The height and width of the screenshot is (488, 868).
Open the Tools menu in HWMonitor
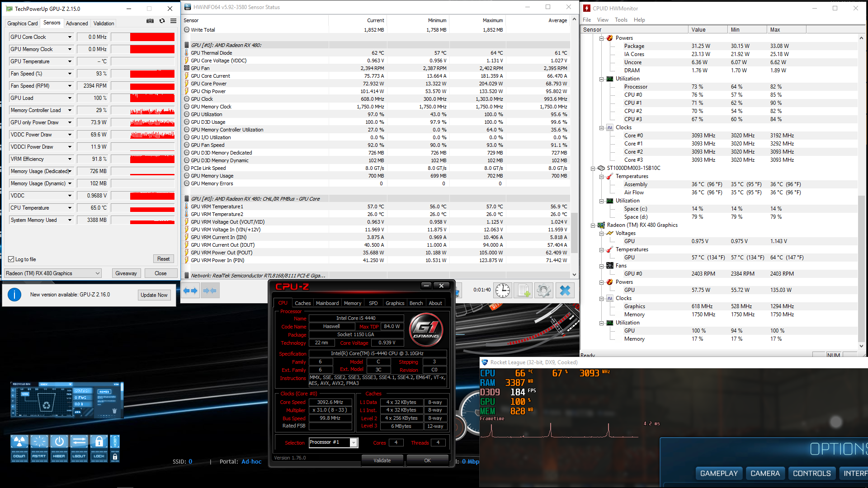621,20
